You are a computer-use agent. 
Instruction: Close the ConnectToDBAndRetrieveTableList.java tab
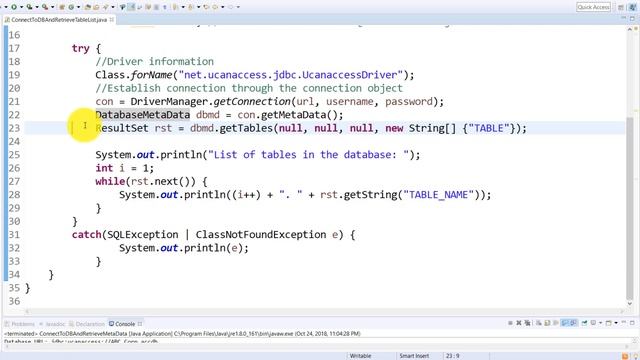coord(111,20)
